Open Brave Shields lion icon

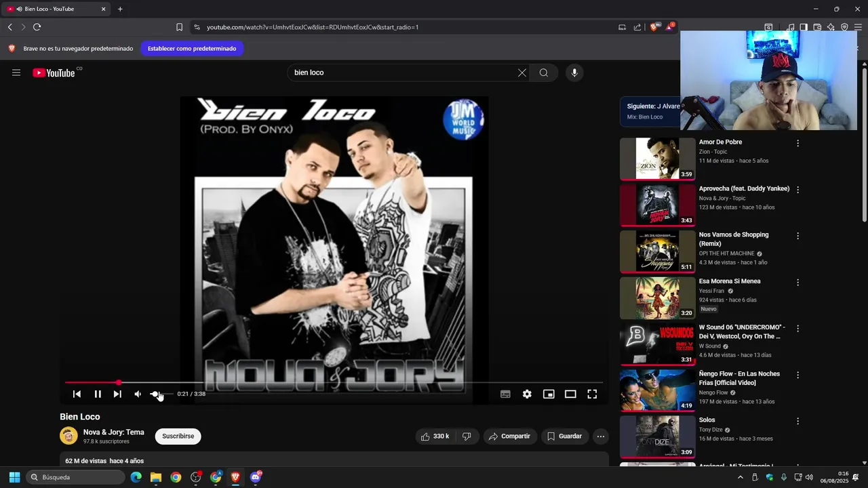click(x=654, y=27)
